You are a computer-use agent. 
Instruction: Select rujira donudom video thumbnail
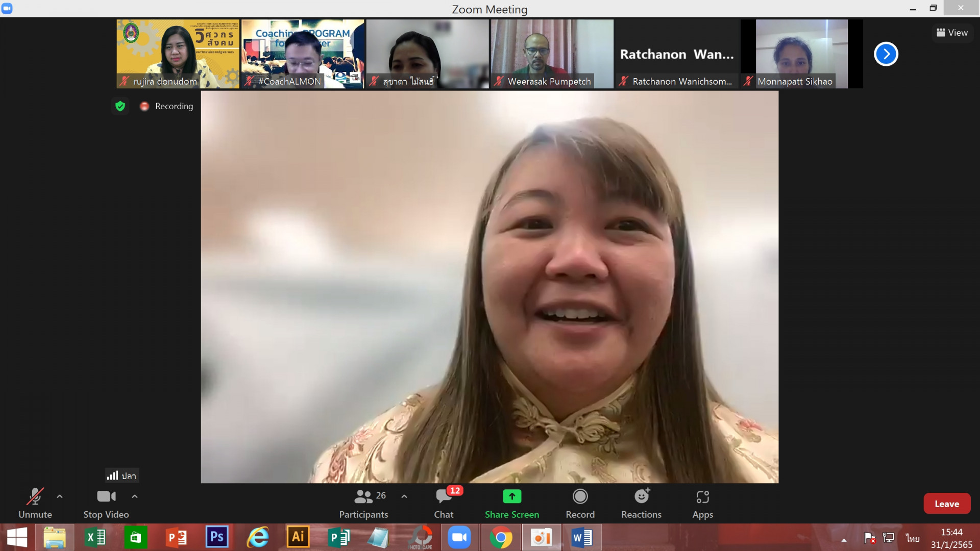click(x=178, y=54)
